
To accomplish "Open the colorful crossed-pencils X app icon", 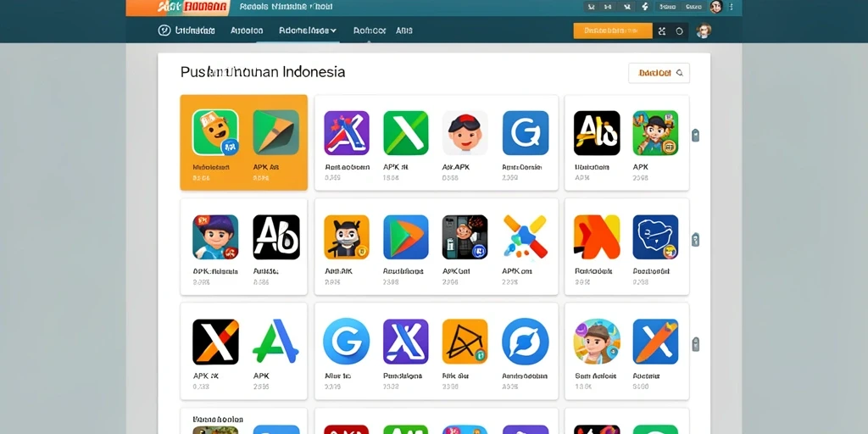I will [x=526, y=237].
